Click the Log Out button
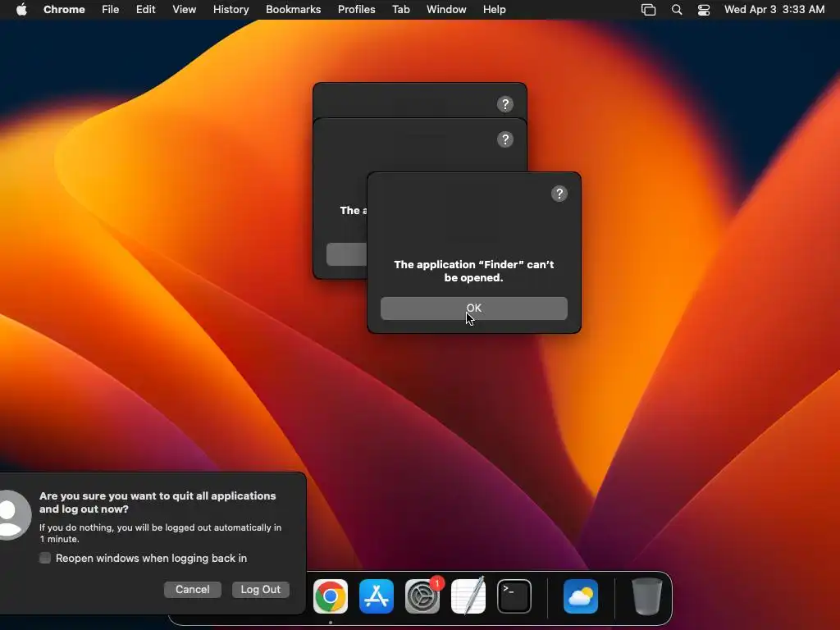 tap(260, 589)
